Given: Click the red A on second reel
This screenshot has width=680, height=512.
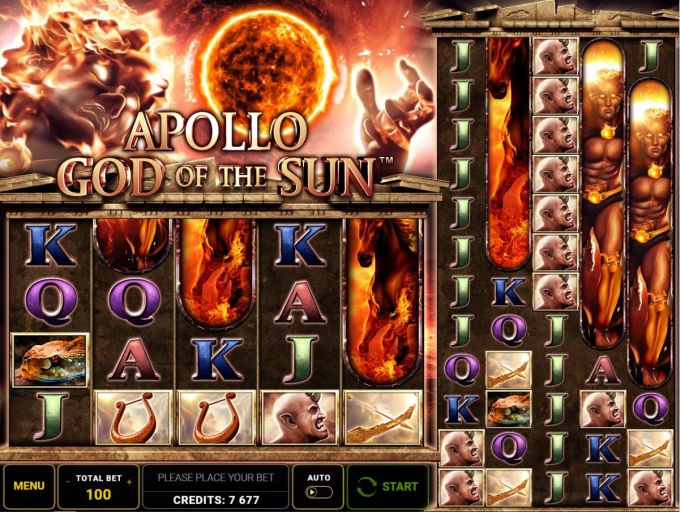Looking at the screenshot, I should tap(134, 359).
